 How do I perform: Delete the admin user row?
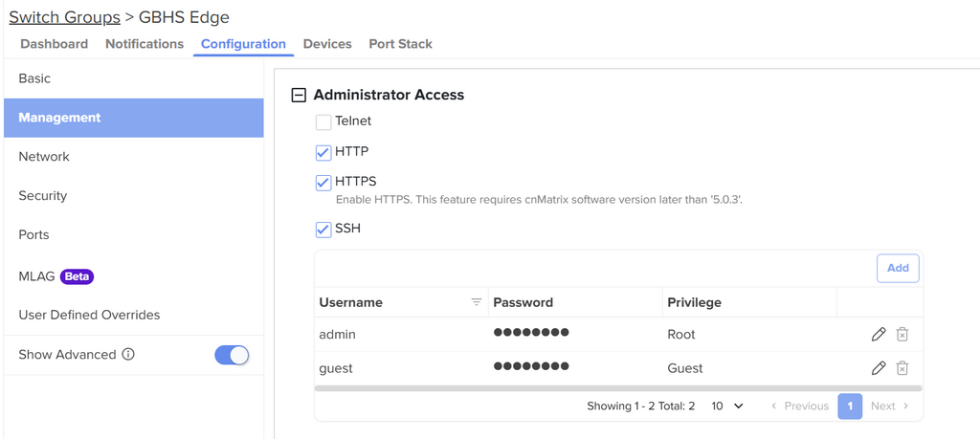pyautogui.click(x=902, y=334)
